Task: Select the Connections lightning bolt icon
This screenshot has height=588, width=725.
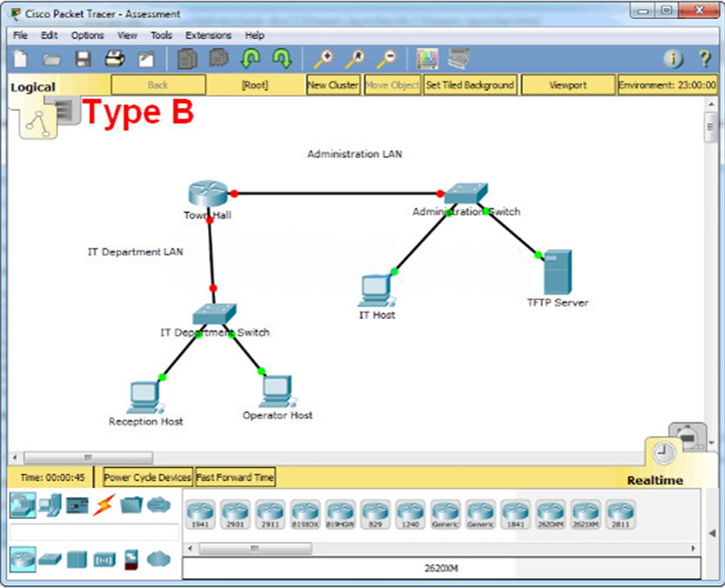Action: pos(103,506)
